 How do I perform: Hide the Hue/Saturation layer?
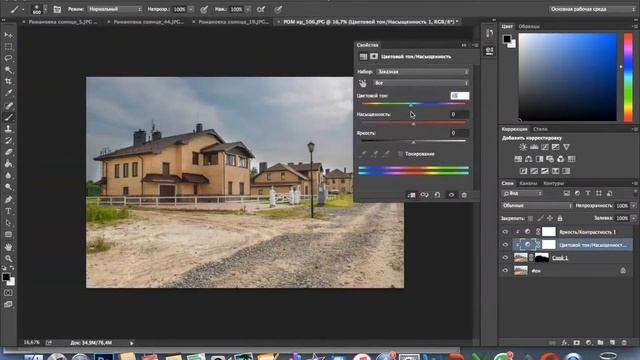[x=505, y=245]
